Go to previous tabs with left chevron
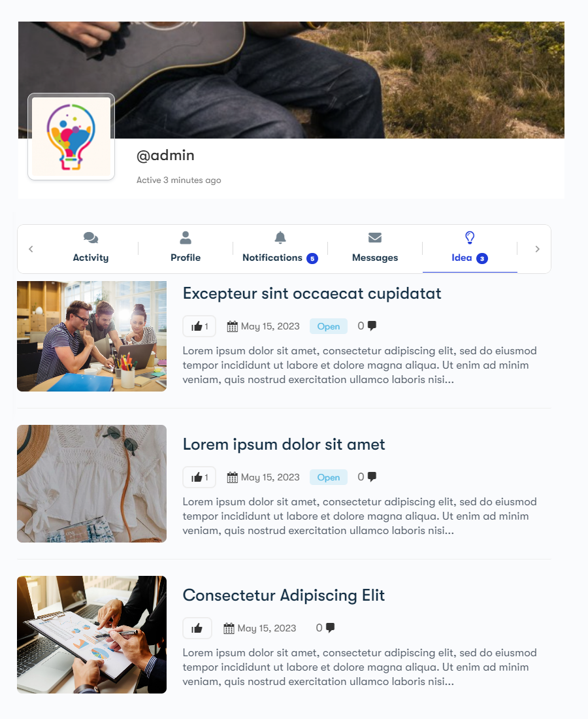This screenshot has height=719, width=588. (31, 249)
